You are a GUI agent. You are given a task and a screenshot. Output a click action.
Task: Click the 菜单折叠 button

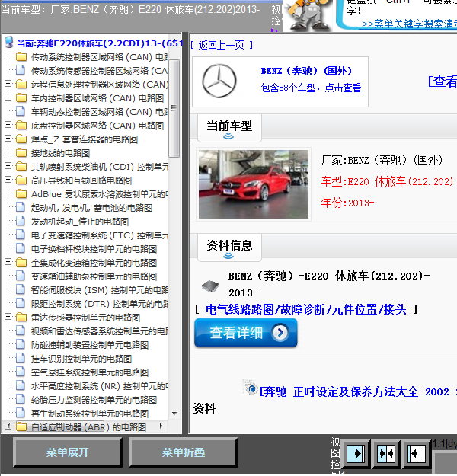coord(183,452)
